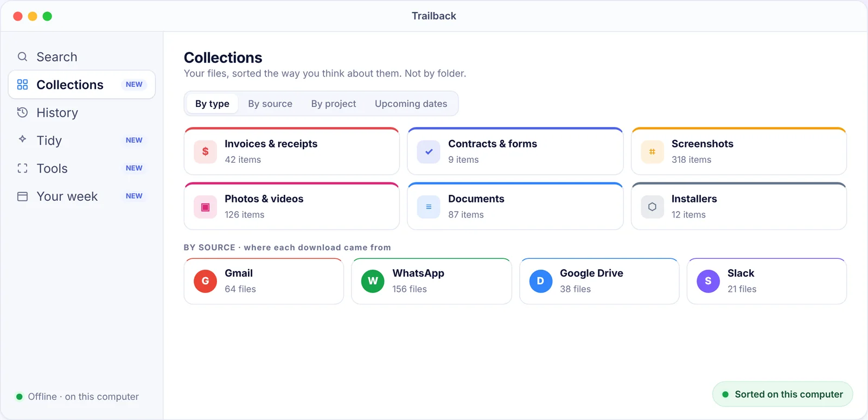The width and height of the screenshot is (868, 420).
Task: Click the "9 items" count
Action: tap(463, 160)
